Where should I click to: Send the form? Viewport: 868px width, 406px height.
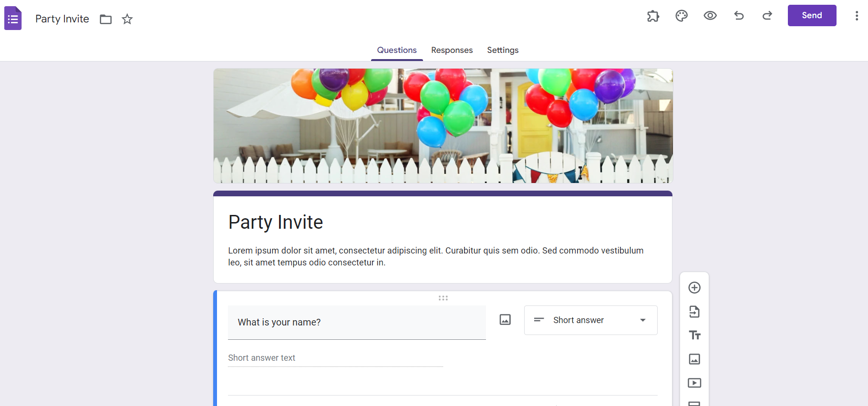(812, 15)
